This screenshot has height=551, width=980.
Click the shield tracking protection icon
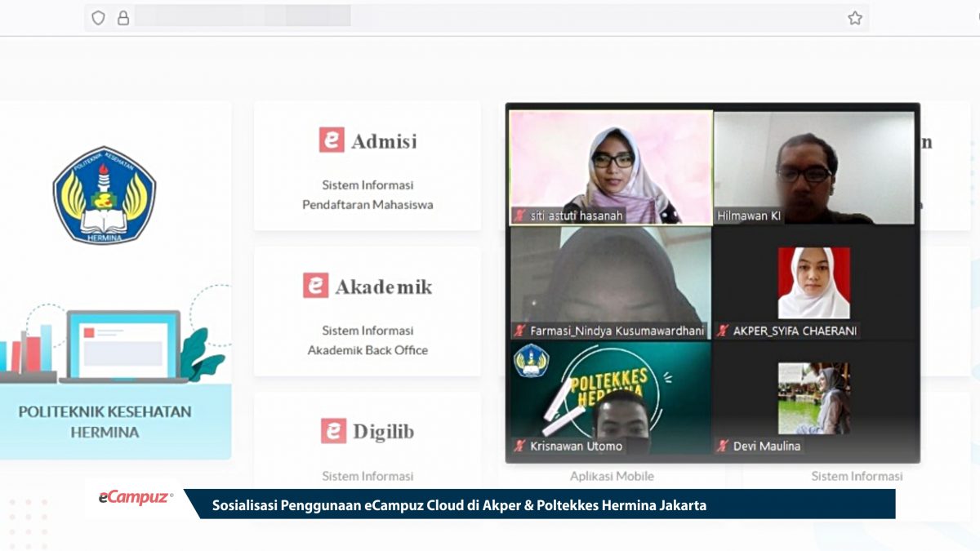[98, 18]
